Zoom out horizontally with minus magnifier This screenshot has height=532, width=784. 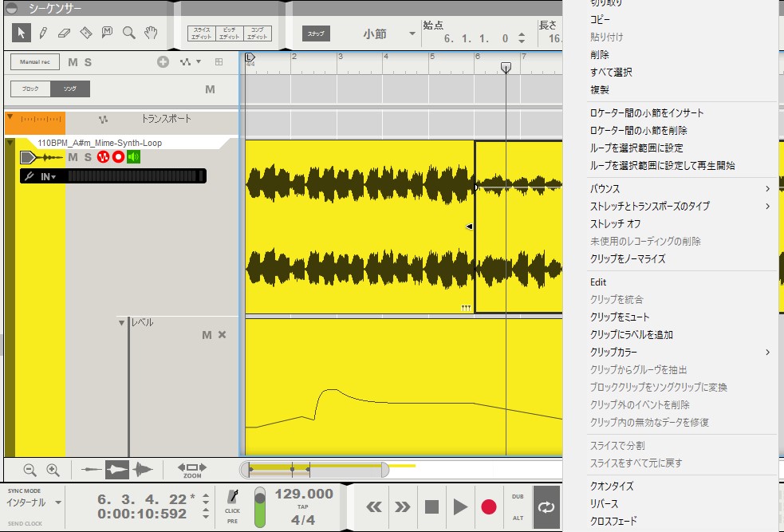point(30,470)
